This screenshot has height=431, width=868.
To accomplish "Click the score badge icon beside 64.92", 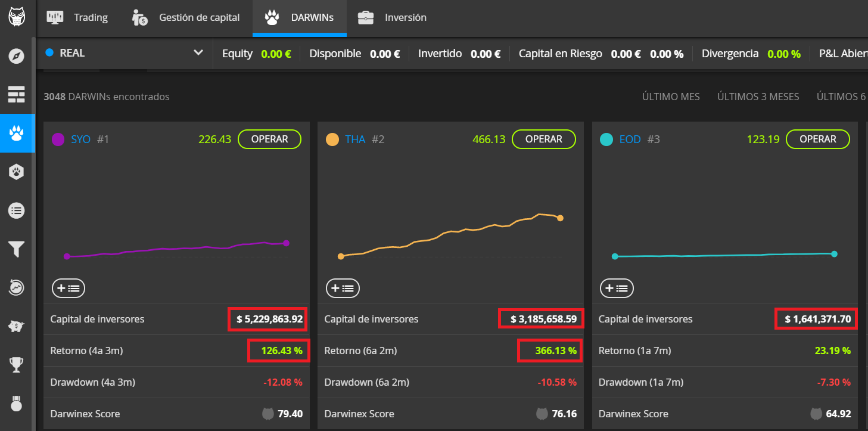I will tap(816, 414).
